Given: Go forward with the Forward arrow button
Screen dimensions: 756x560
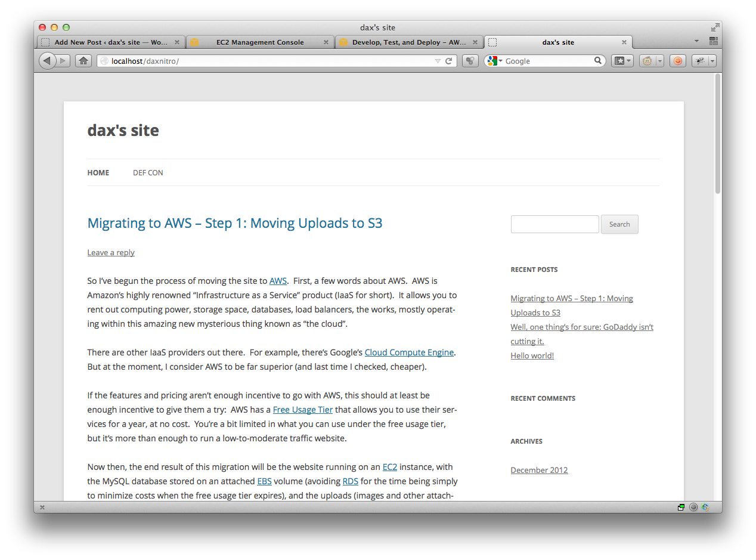Looking at the screenshot, I should pos(63,61).
